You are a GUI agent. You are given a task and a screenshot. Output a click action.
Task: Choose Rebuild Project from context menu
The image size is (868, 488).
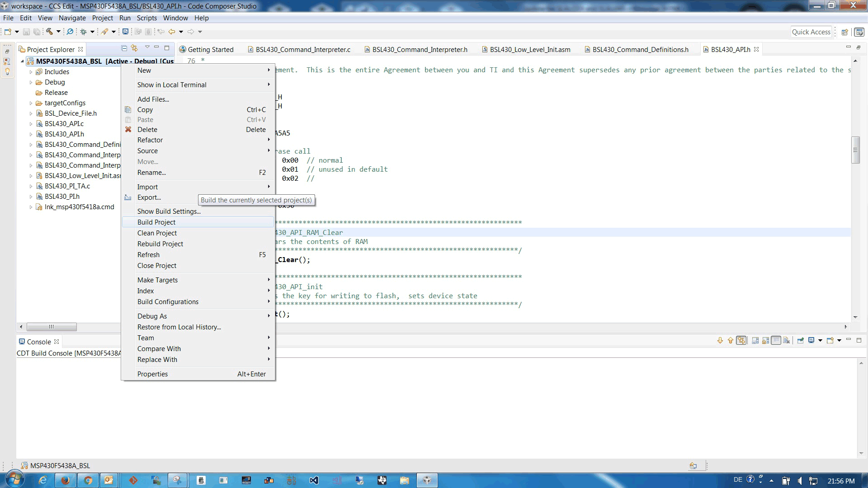(198, 244)
